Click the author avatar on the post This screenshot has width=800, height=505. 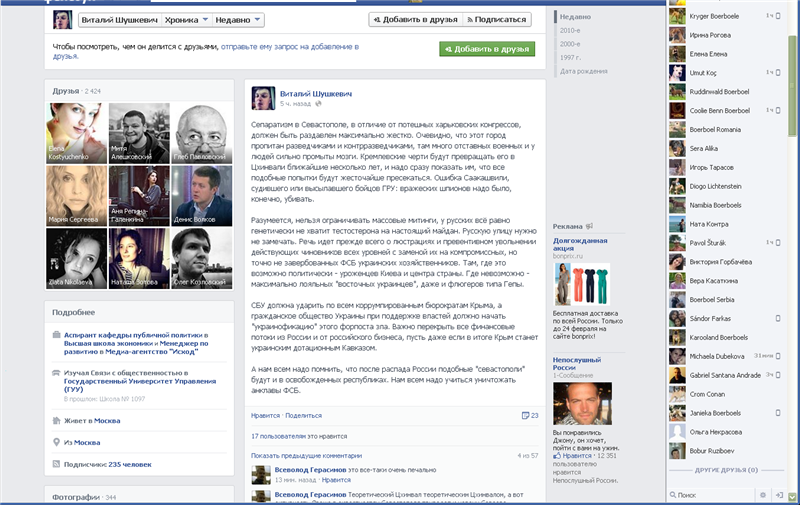pyautogui.click(x=263, y=97)
